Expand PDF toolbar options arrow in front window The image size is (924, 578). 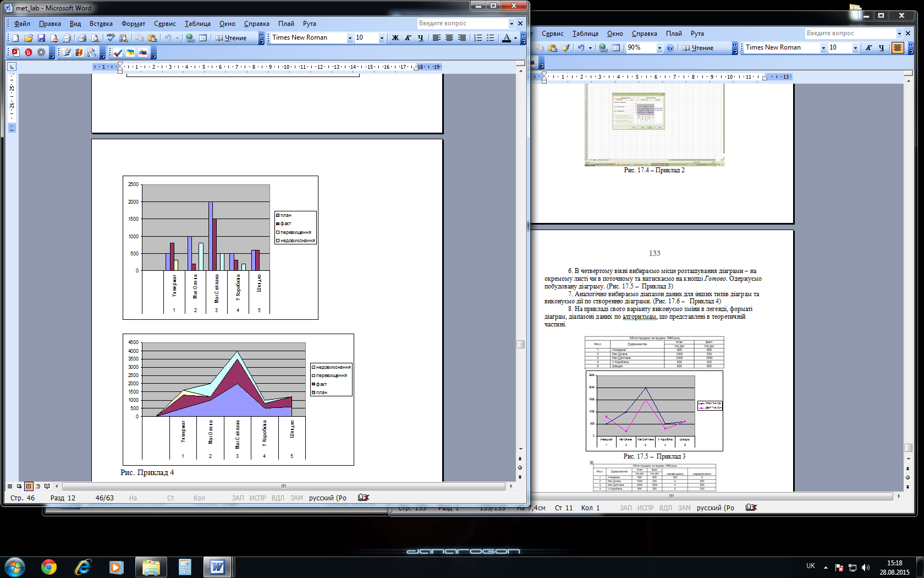click(x=52, y=53)
